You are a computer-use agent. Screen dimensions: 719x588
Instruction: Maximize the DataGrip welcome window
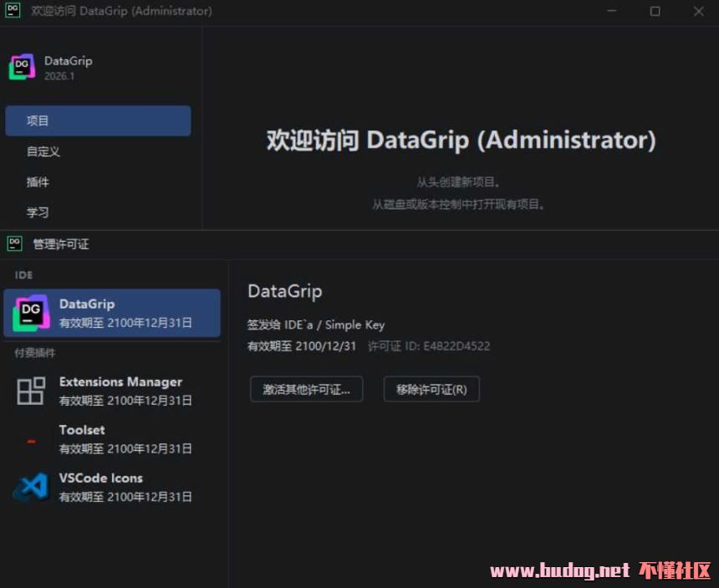(655, 11)
